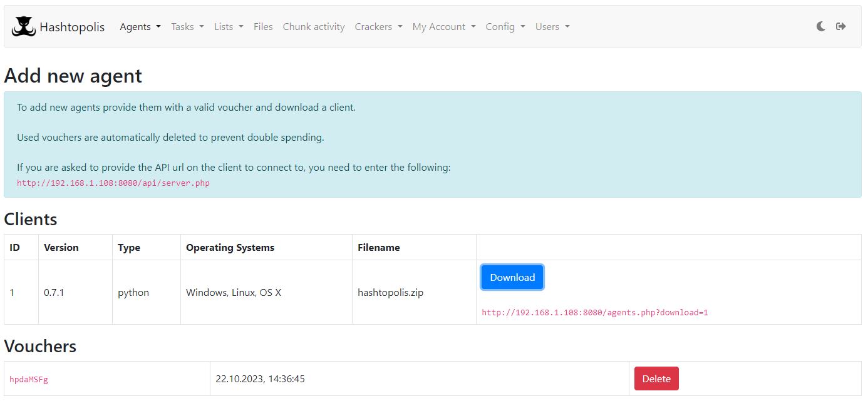Expand the Crackers dropdown menu
This screenshot has width=868, height=401.
378,27
